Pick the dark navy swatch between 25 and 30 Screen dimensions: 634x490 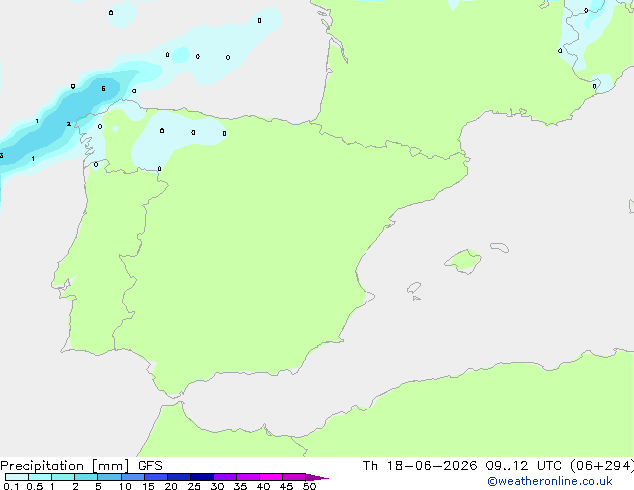pos(202,477)
